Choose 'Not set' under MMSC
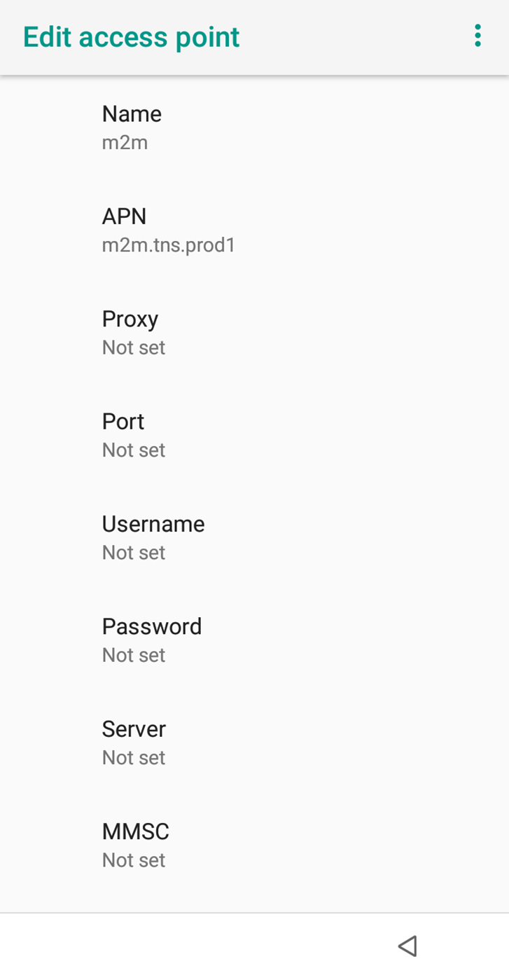 (x=134, y=860)
